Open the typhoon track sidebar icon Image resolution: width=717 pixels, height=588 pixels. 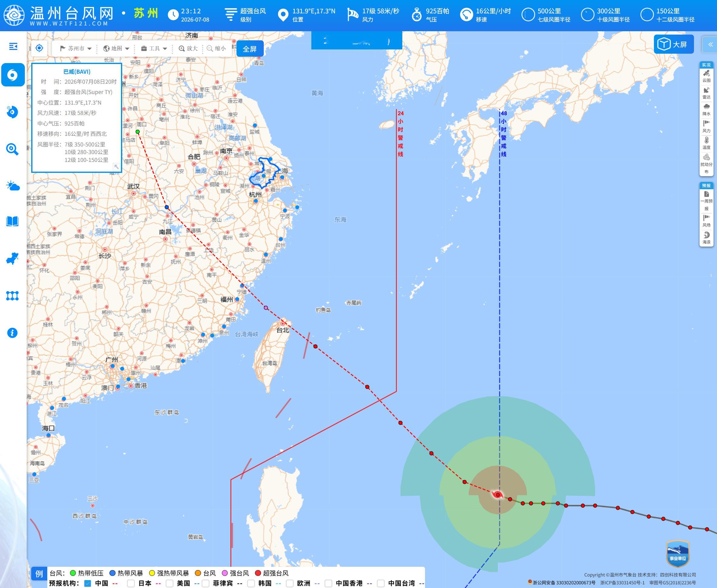point(13,75)
